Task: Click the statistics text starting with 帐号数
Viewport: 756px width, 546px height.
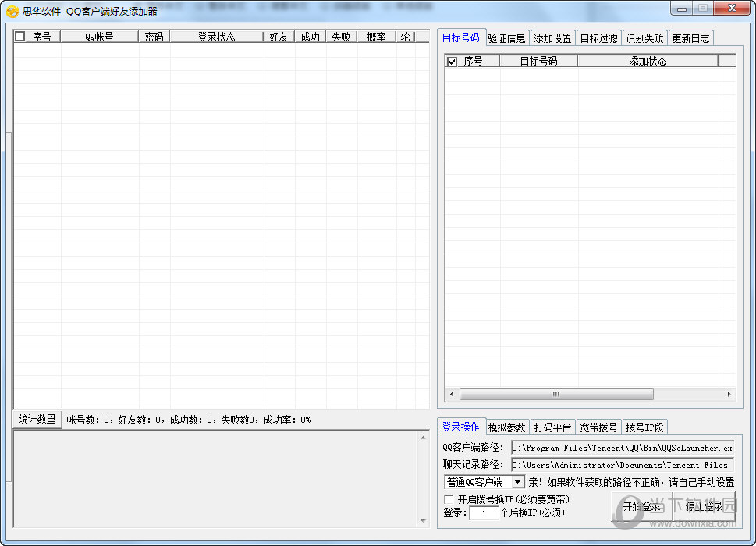Action: pos(189,420)
